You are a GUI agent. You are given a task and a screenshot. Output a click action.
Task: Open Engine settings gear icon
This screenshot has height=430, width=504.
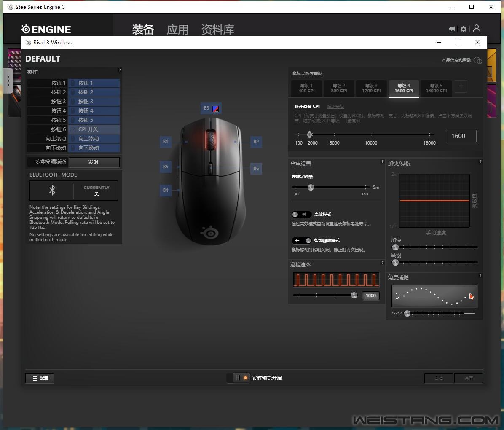464,29
